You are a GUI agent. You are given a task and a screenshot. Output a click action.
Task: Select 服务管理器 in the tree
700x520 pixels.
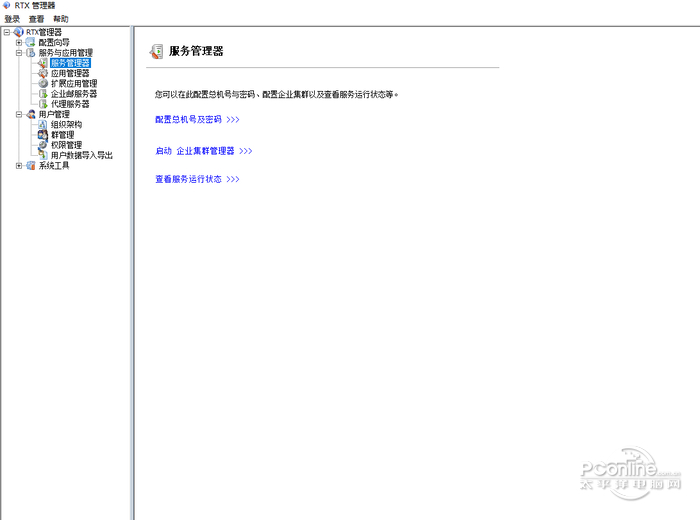pyautogui.click(x=70, y=63)
